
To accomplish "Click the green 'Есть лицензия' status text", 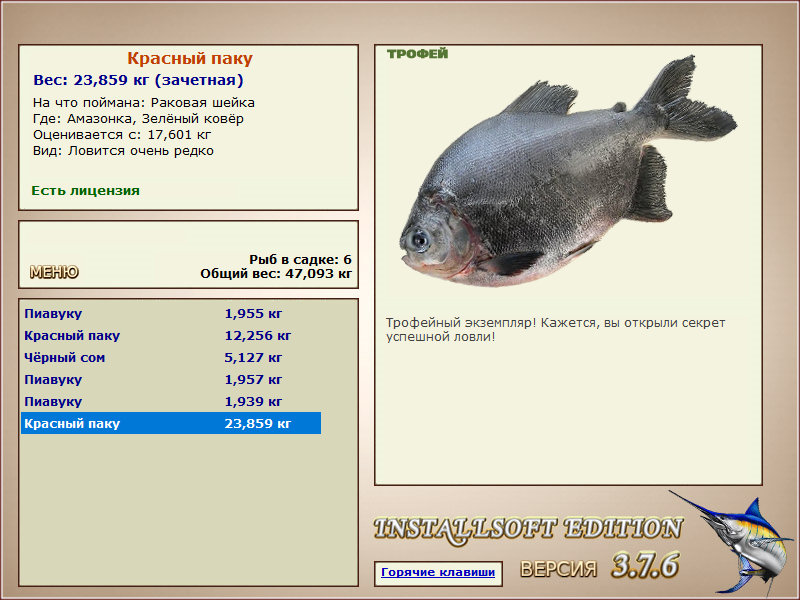I will point(86,190).
